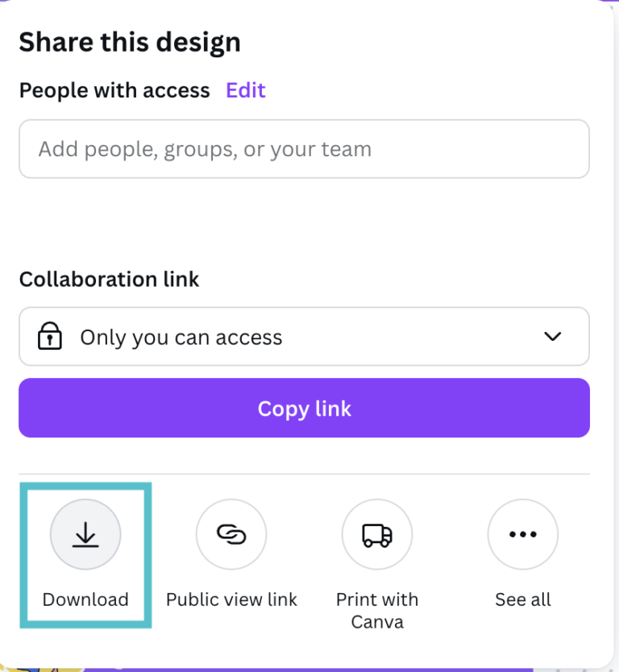Click the "See all" text label

click(x=523, y=599)
